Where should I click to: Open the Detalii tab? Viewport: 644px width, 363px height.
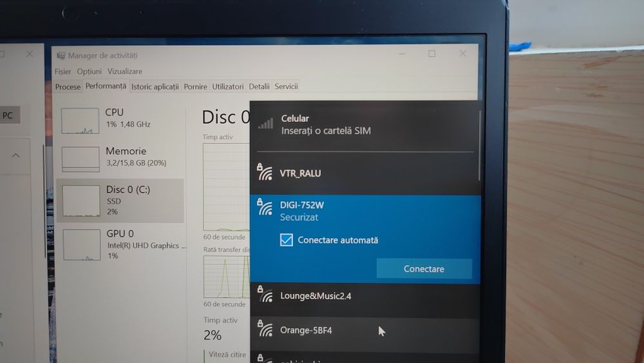(259, 86)
